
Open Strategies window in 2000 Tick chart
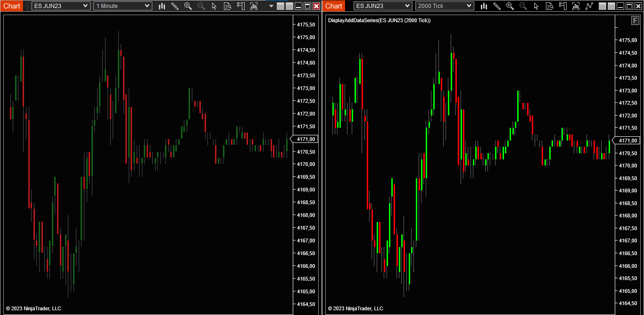(589, 6)
